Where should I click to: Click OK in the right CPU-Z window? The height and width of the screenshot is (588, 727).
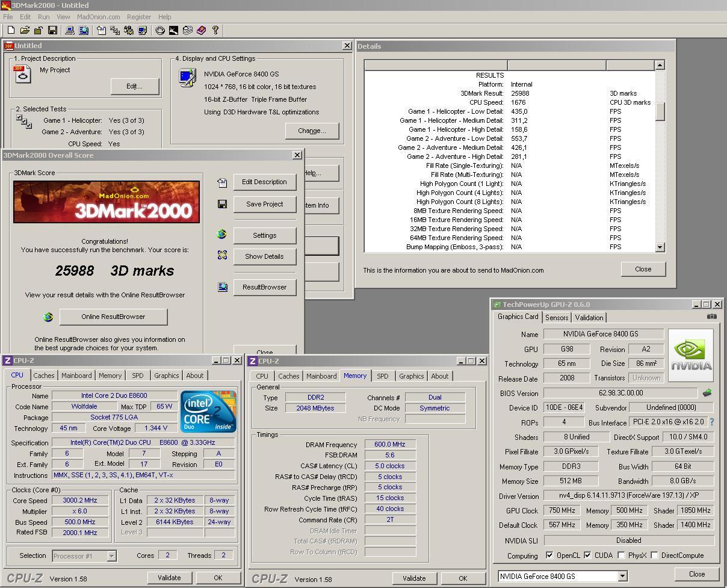pyautogui.click(x=463, y=578)
